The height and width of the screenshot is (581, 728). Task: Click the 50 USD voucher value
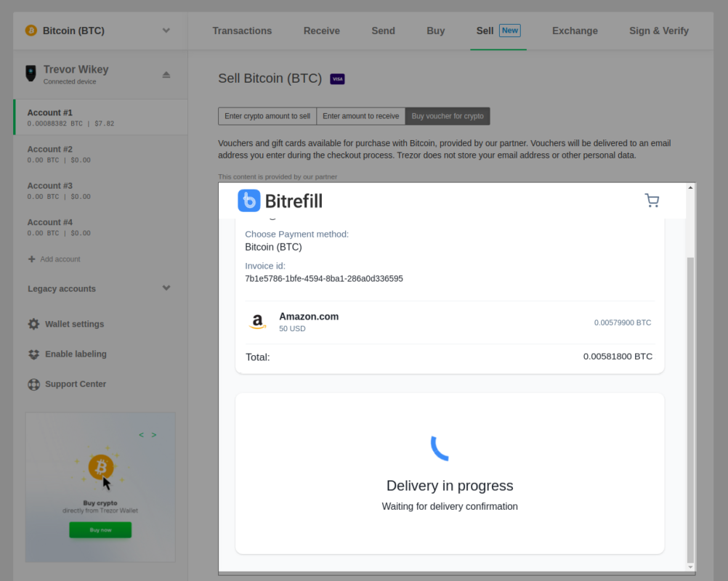pyautogui.click(x=292, y=328)
